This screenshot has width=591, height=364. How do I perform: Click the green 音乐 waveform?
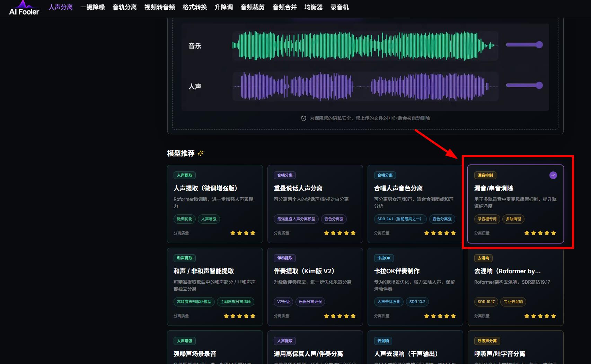pos(365,45)
